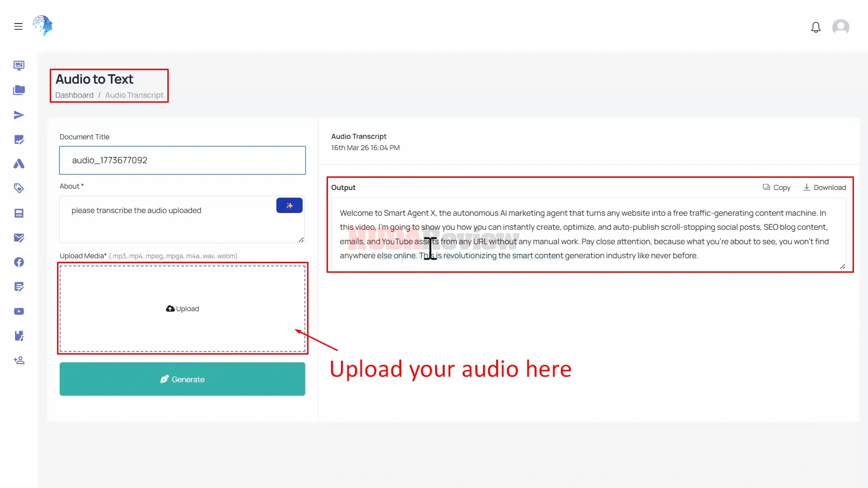Click the 'Document Title' label
Viewport: 868px width, 488px height.
[x=85, y=137]
